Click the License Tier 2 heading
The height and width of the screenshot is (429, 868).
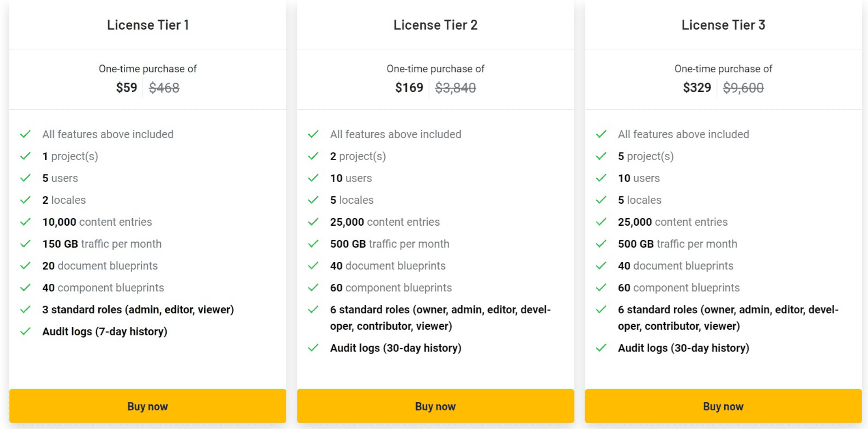(435, 25)
